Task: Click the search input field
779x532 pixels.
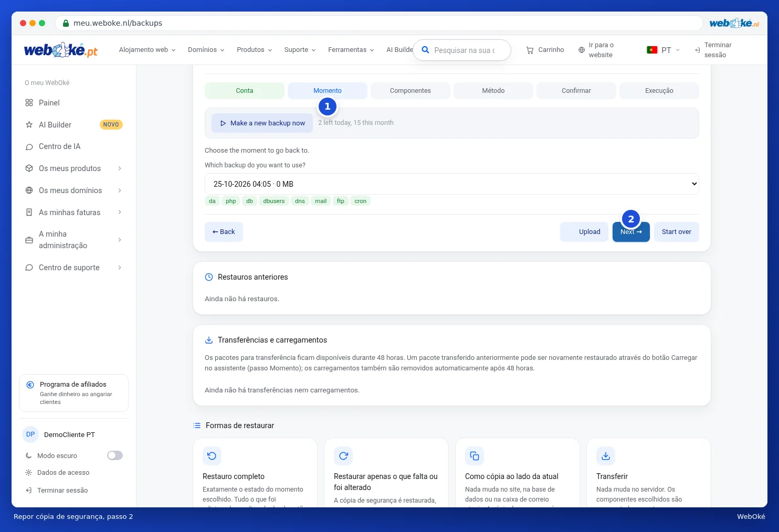Action: [x=462, y=50]
